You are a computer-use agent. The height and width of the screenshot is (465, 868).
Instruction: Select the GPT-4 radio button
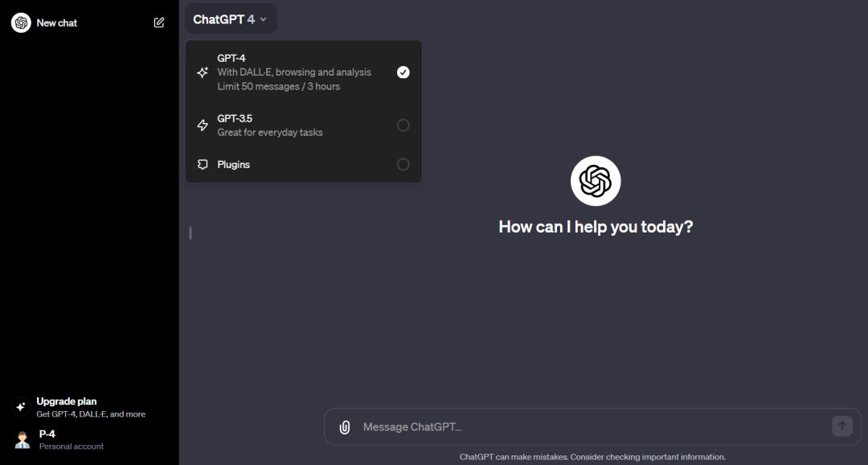tap(403, 72)
